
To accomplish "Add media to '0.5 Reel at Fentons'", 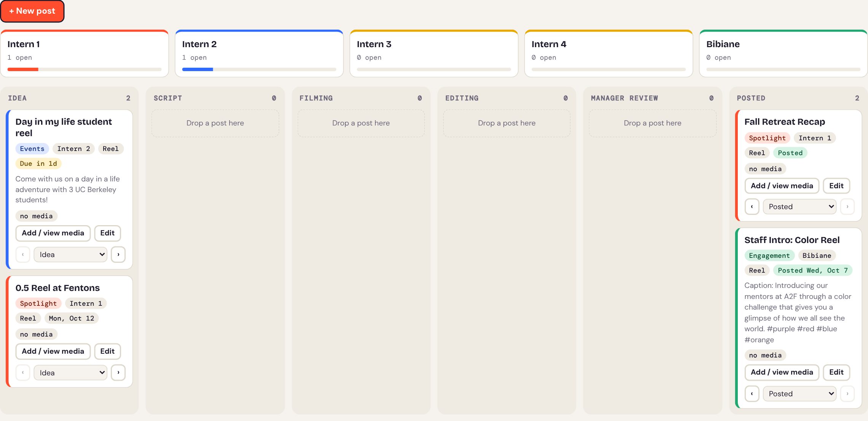I will click(x=53, y=351).
